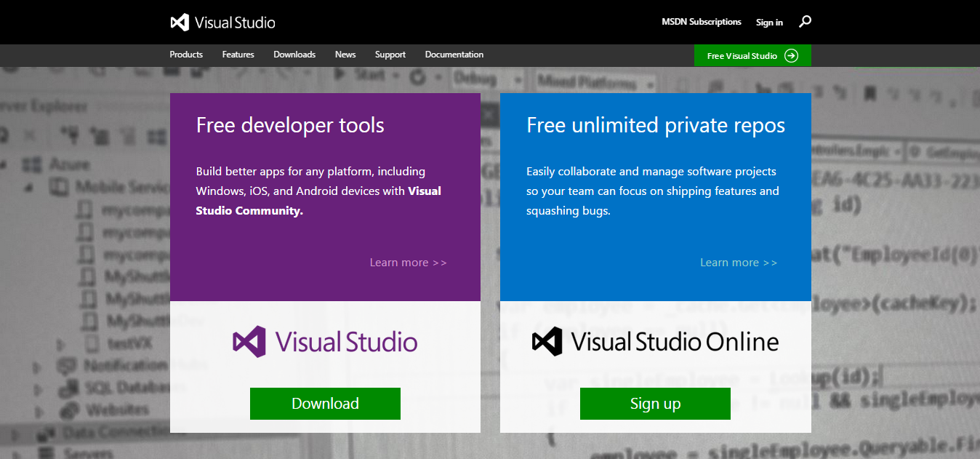Click the Visual Studio Online logo above Sign up
This screenshot has height=459, width=980.
[655, 340]
